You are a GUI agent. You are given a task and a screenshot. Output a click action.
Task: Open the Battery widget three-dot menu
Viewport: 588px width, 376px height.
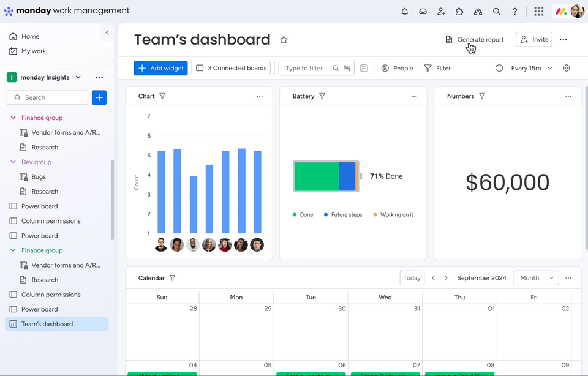tap(414, 96)
